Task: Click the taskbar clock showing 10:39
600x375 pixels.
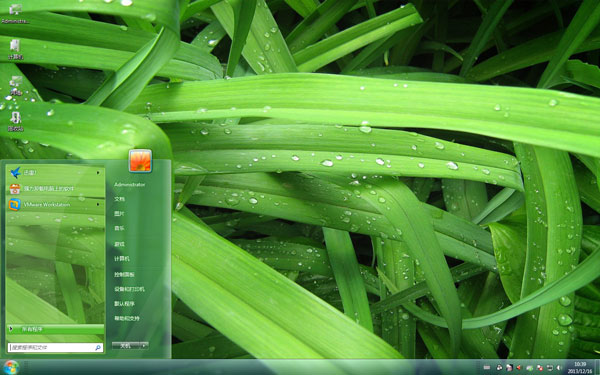Action: pyautogui.click(x=580, y=367)
